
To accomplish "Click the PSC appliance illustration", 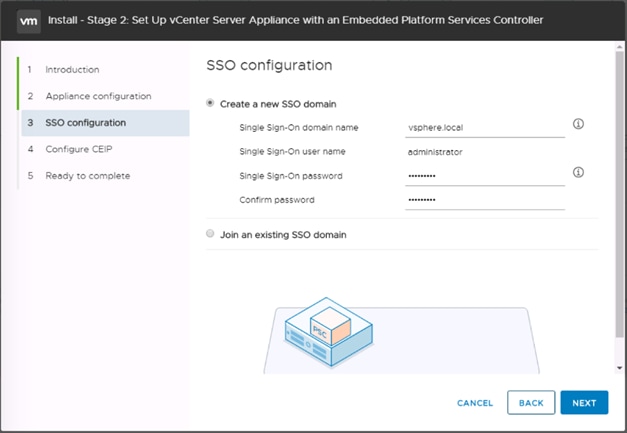I will click(329, 331).
